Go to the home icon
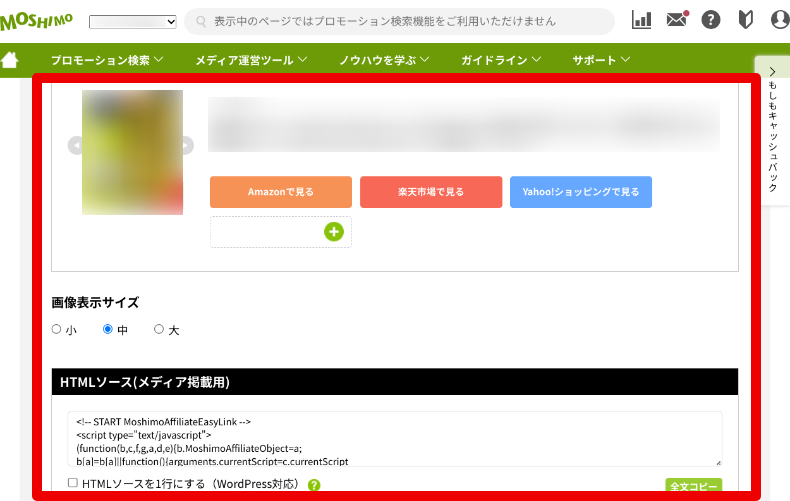 [10, 60]
